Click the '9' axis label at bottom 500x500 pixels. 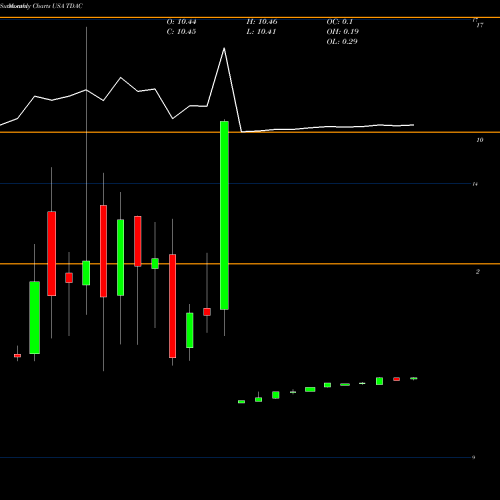(473, 457)
